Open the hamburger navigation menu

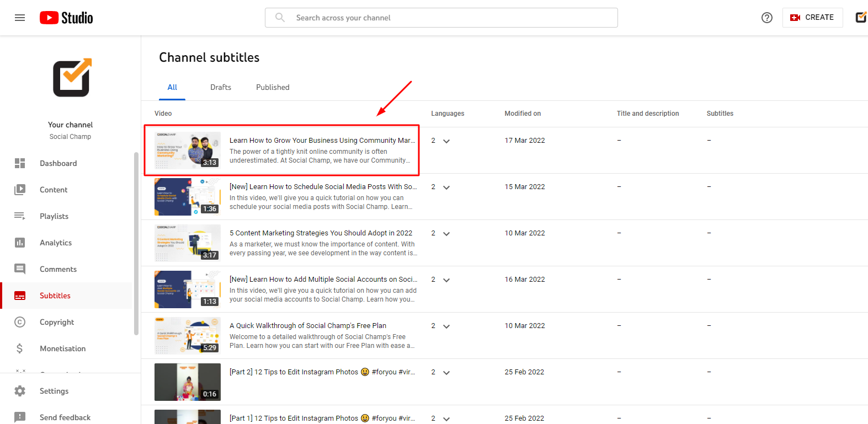20,18
